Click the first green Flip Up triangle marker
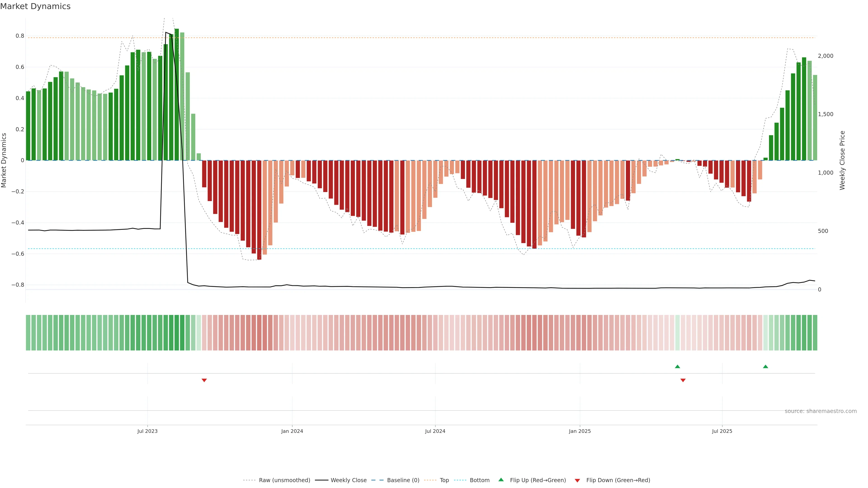The height and width of the screenshot is (488, 868). (x=677, y=366)
